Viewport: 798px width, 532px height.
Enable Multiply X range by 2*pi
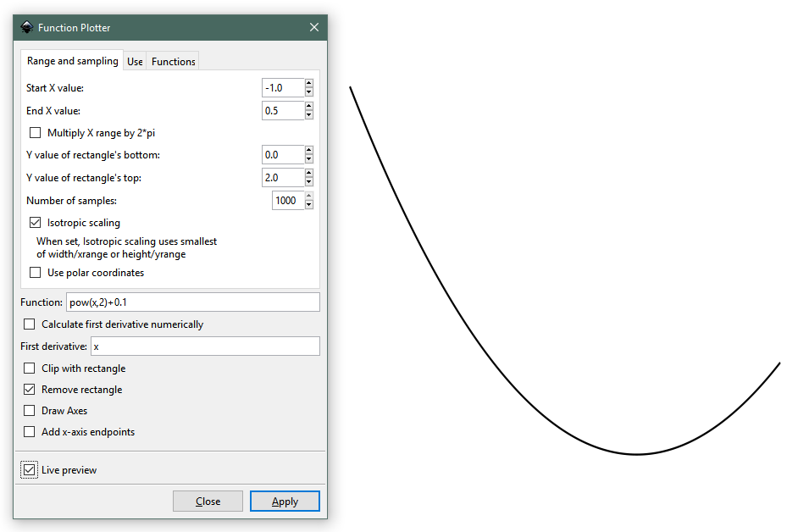[35, 132]
